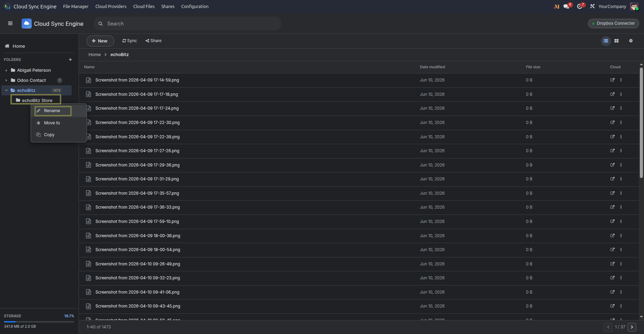Open settings gear in file toolbar
The width and height of the screenshot is (644, 334).
631,41
